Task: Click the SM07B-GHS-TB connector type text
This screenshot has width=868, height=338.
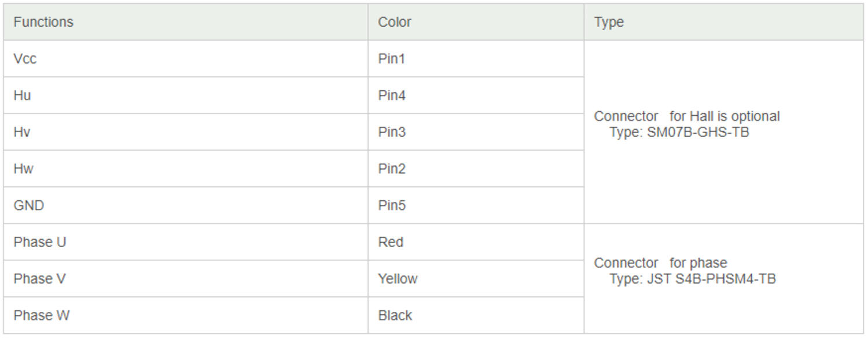Action: [x=698, y=132]
